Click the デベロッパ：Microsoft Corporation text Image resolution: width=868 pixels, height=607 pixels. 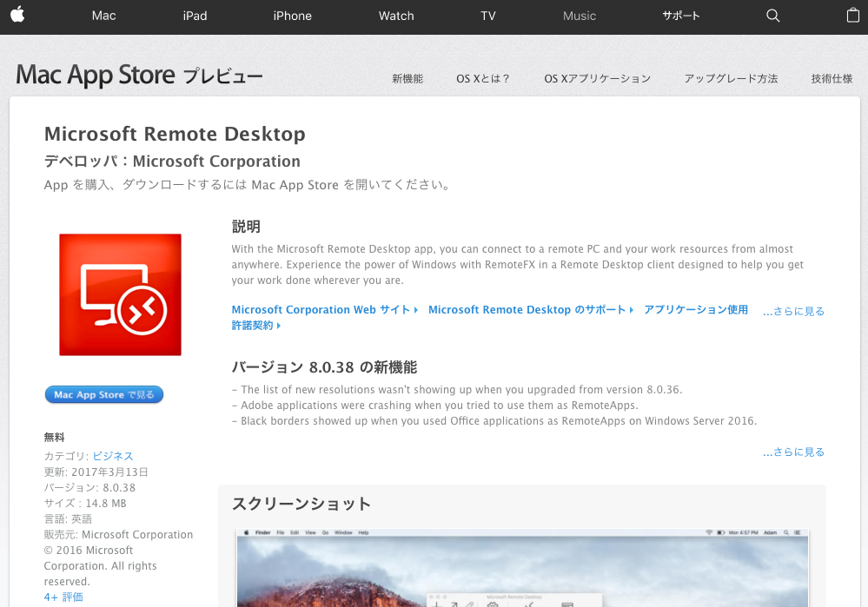pos(172,161)
